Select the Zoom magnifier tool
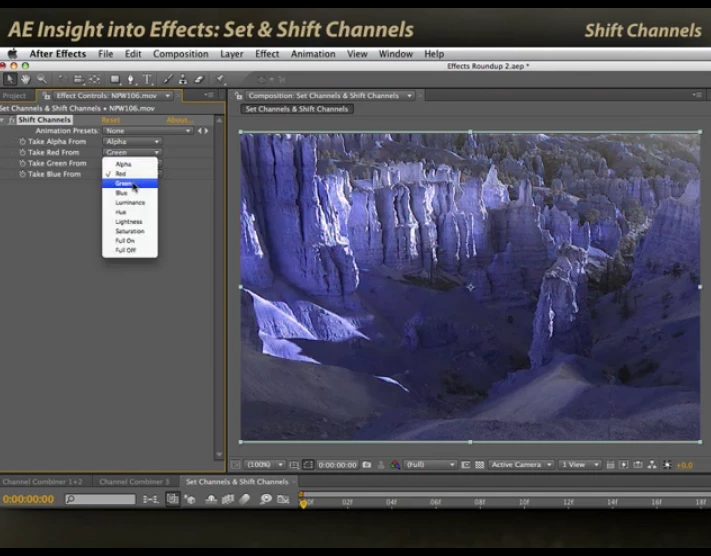 pyautogui.click(x=42, y=79)
